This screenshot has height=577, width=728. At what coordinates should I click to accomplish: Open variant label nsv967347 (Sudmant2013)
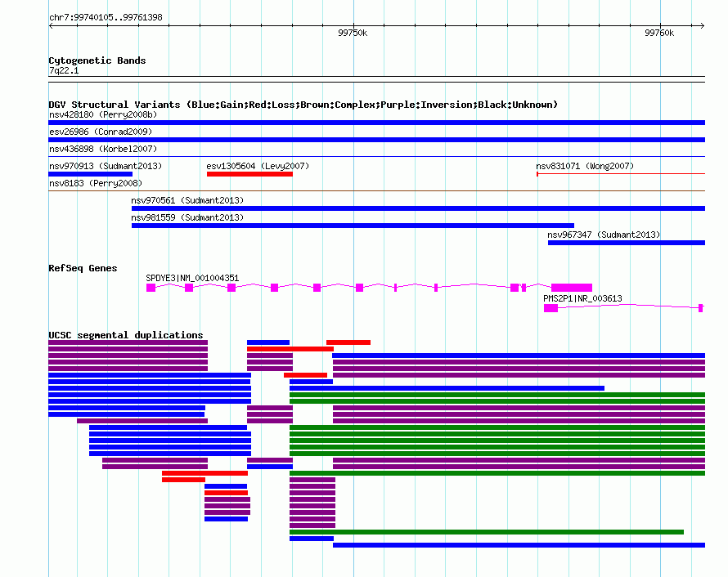click(604, 235)
